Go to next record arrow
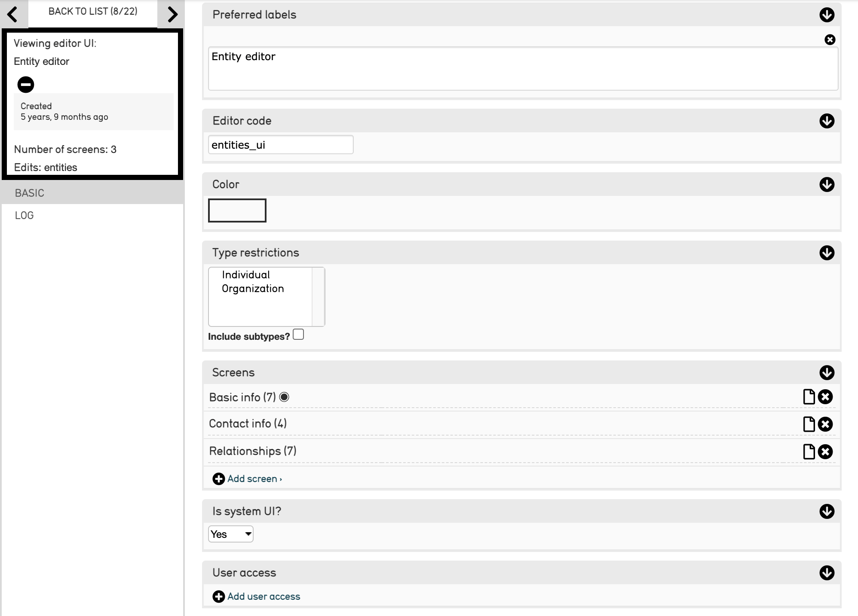Viewport: 858px width, 616px height. tap(172, 14)
